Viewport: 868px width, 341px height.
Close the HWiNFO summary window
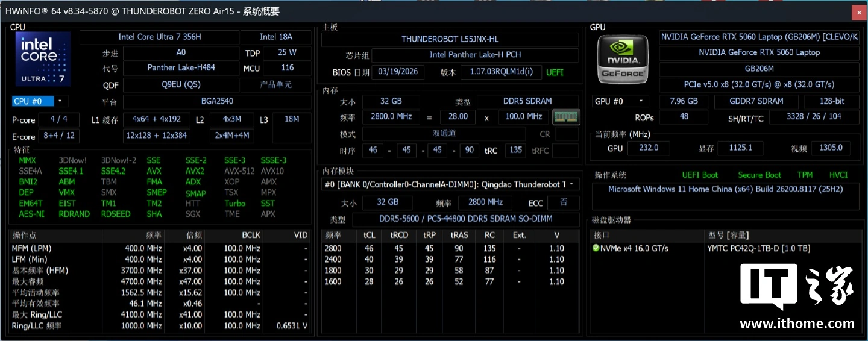tap(859, 12)
